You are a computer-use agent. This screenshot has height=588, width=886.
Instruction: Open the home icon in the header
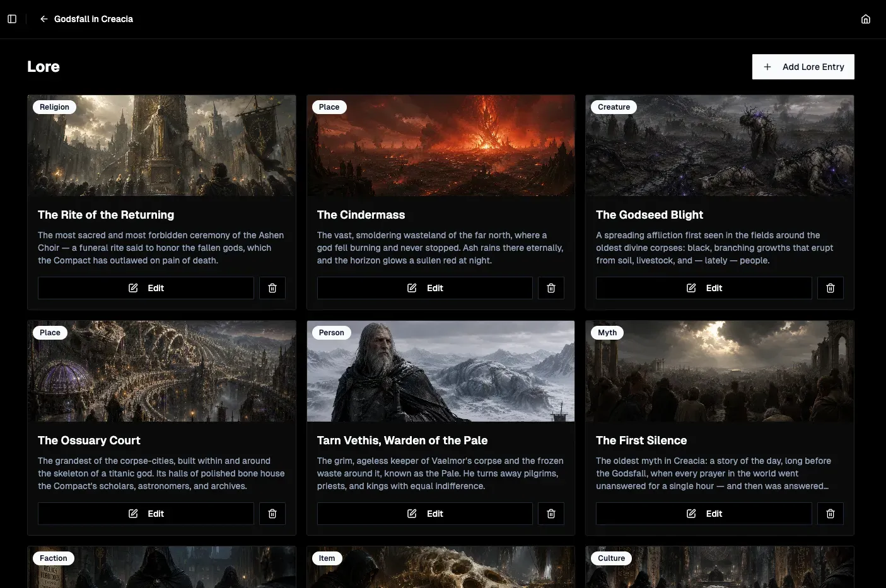(866, 19)
